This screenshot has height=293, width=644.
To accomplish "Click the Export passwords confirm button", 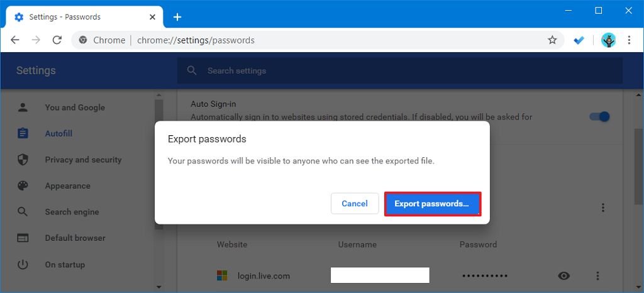I will click(x=432, y=204).
